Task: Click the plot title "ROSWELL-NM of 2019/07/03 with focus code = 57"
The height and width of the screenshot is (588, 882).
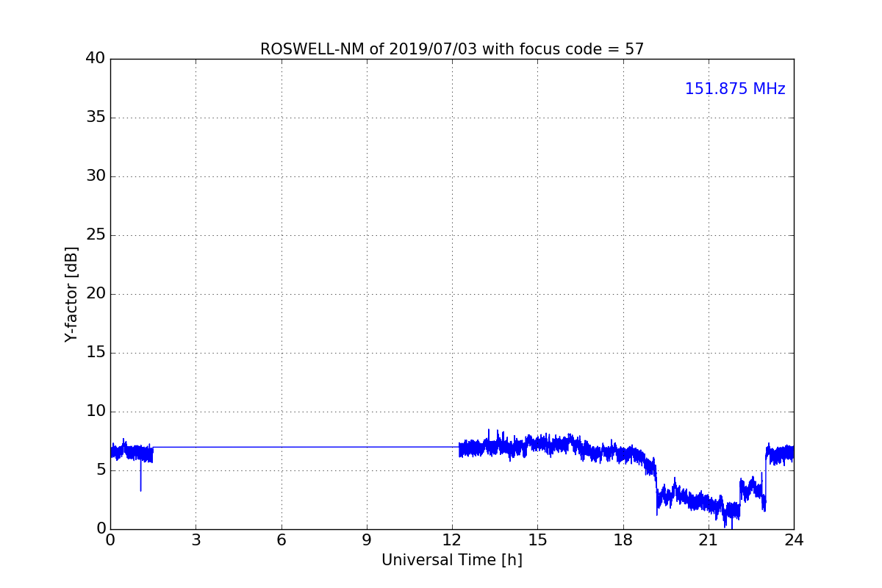Action: point(452,49)
